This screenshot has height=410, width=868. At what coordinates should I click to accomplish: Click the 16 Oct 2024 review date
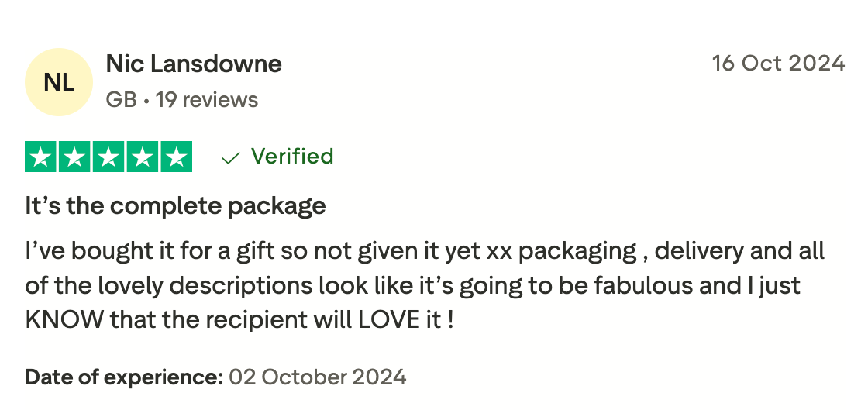[x=778, y=64]
